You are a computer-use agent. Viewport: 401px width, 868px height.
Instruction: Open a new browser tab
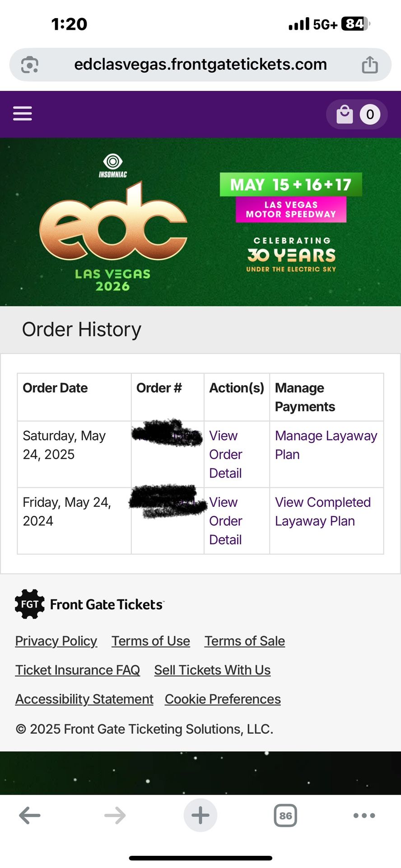pos(200,816)
